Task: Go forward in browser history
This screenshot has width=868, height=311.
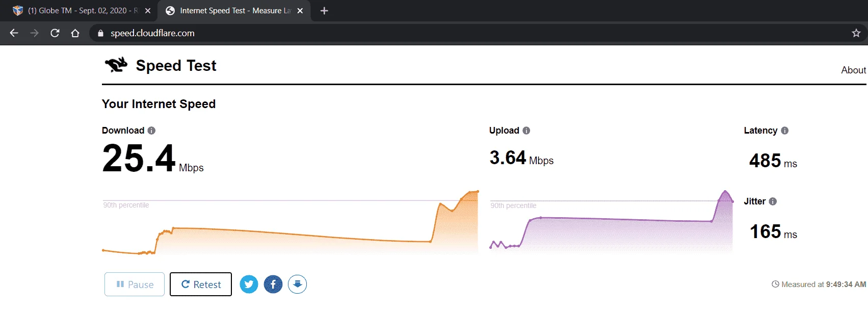Action: coord(34,33)
